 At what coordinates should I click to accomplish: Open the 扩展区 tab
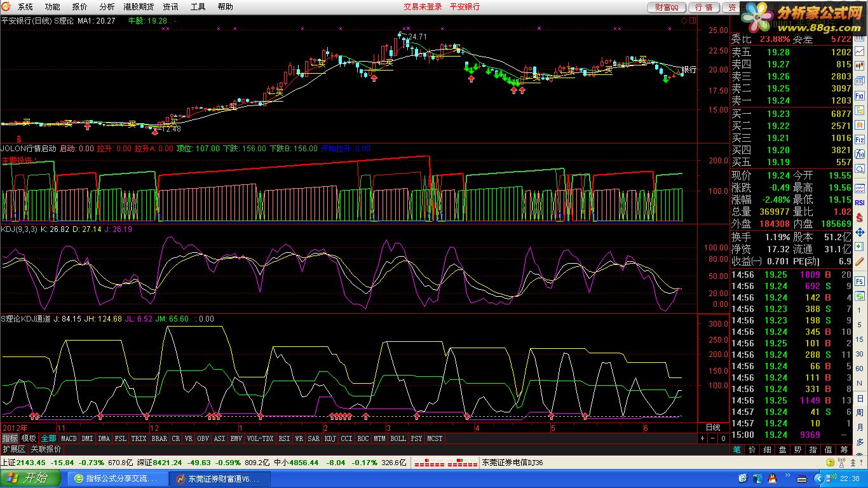pyautogui.click(x=13, y=449)
